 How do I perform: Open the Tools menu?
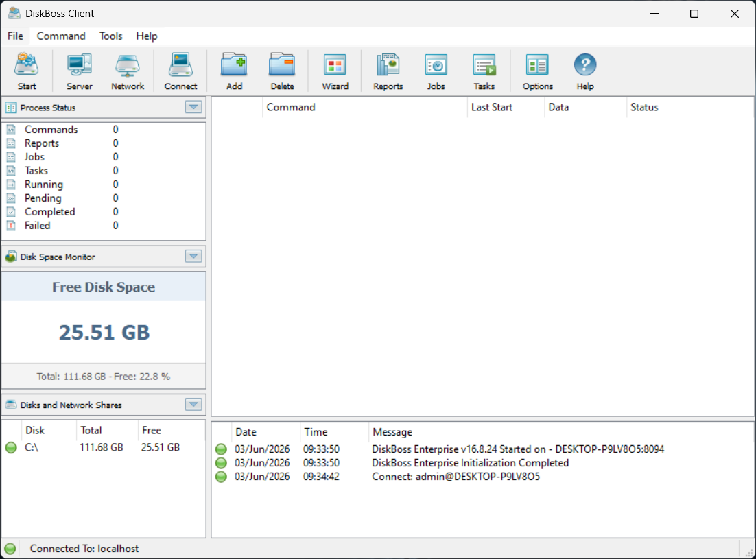click(x=111, y=36)
